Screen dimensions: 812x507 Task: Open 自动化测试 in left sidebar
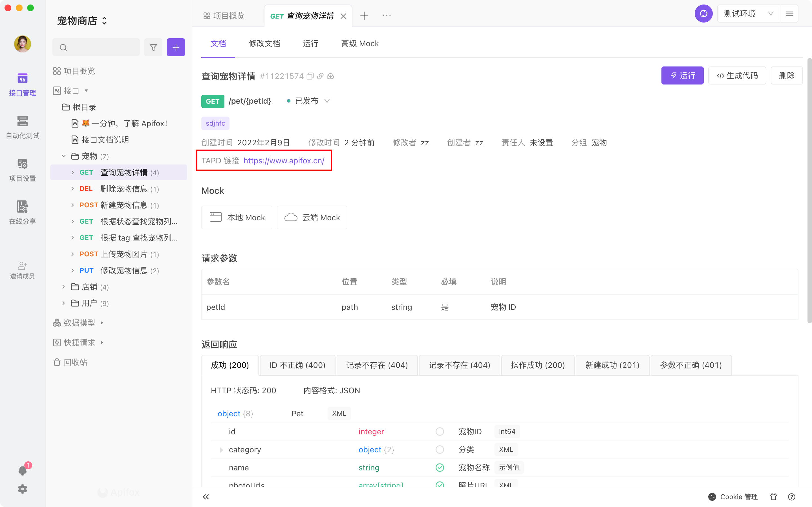click(x=23, y=127)
